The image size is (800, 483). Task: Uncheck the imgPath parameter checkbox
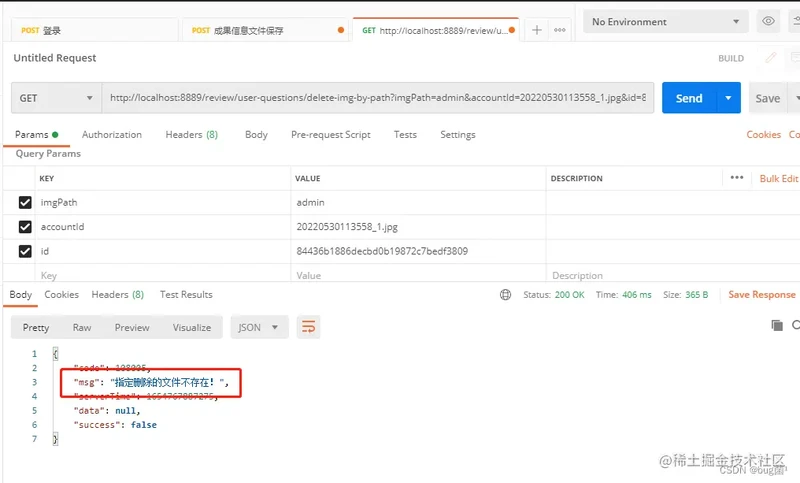tap(25, 202)
